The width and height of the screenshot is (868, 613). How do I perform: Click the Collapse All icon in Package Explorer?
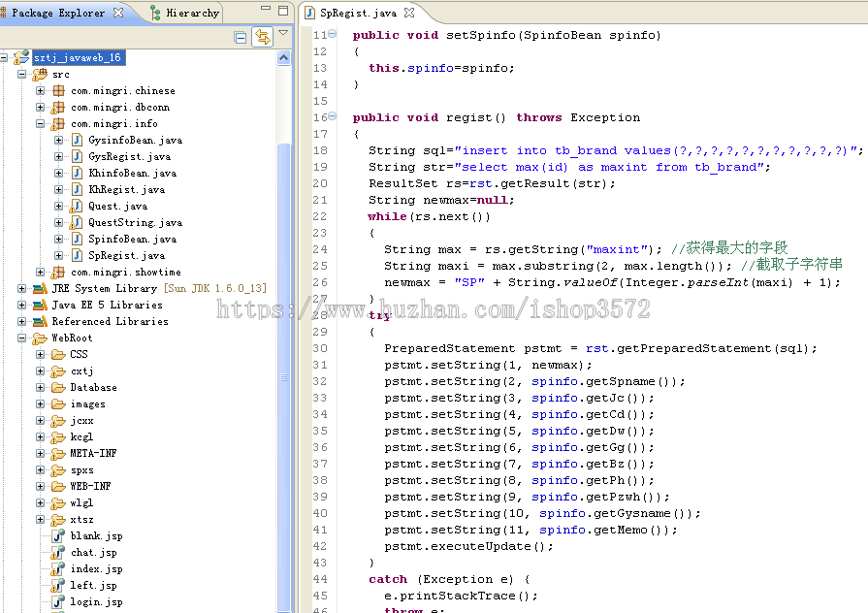point(241,37)
